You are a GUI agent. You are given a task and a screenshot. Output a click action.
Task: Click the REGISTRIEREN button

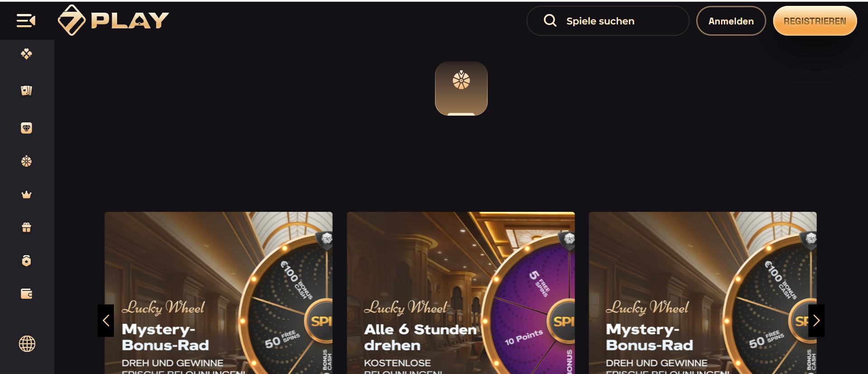(x=815, y=21)
